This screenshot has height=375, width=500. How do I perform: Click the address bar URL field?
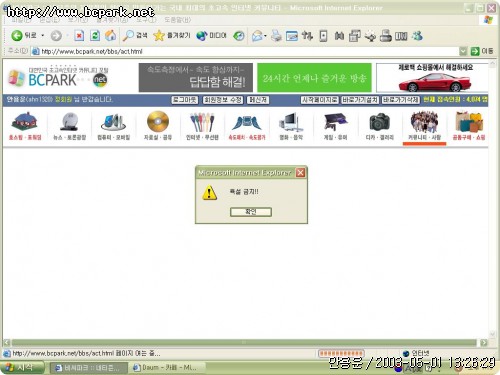tap(245, 51)
